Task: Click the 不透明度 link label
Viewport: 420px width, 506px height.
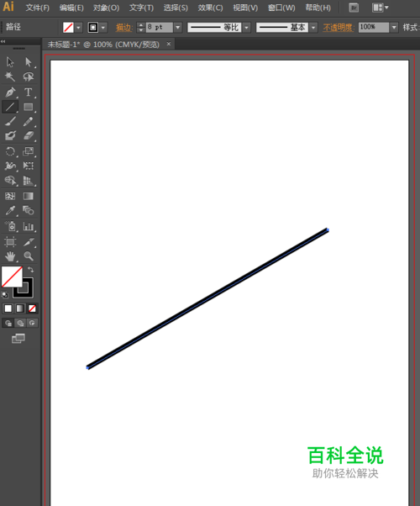Action: click(x=339, y=28)
